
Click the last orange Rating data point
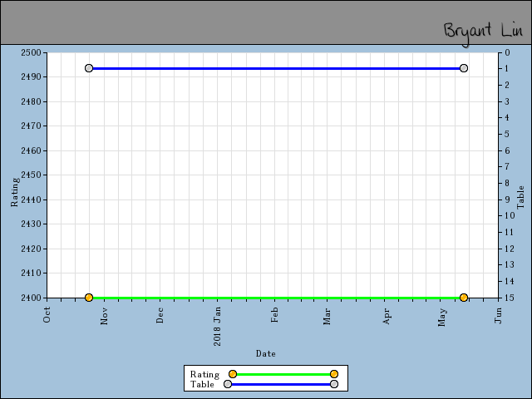[x=464, y=298]
